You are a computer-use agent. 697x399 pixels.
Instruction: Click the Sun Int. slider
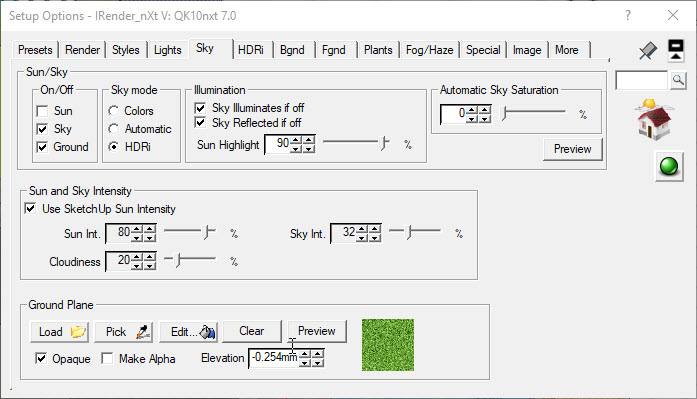click(x=190, y=231)
